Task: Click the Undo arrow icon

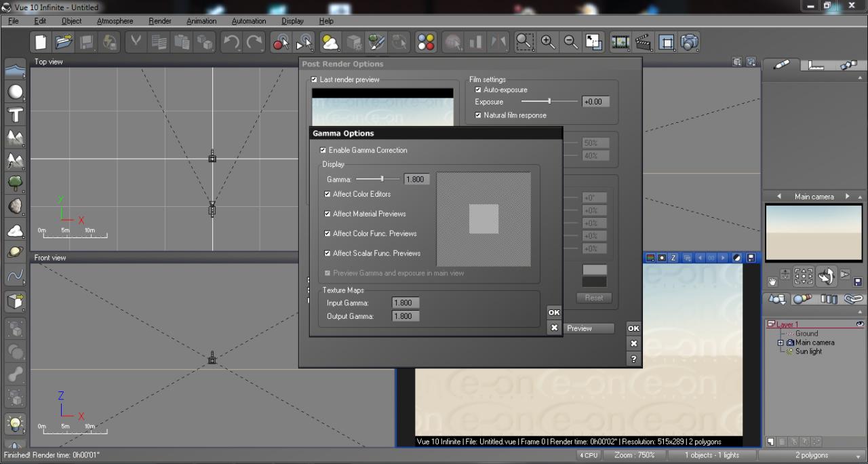Action: [x=231, y=42]
